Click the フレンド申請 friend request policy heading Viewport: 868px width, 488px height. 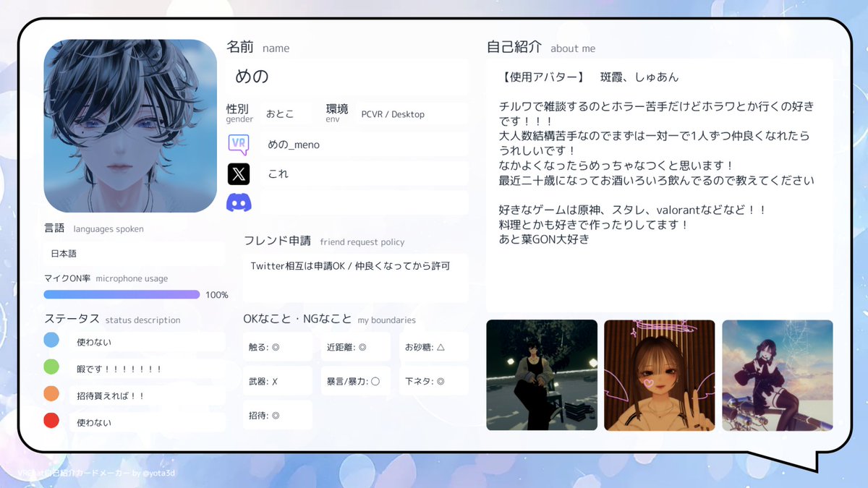(x=324, y=241)
